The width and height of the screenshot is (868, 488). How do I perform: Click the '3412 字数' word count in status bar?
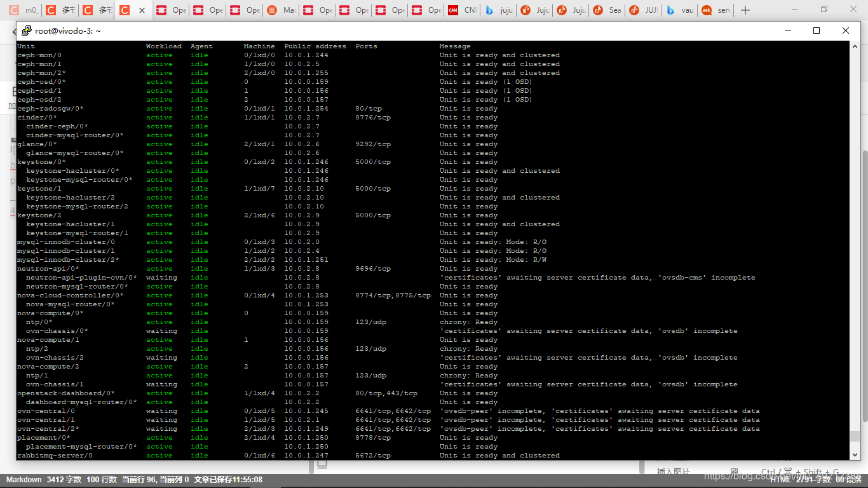(x=64, y=480)
